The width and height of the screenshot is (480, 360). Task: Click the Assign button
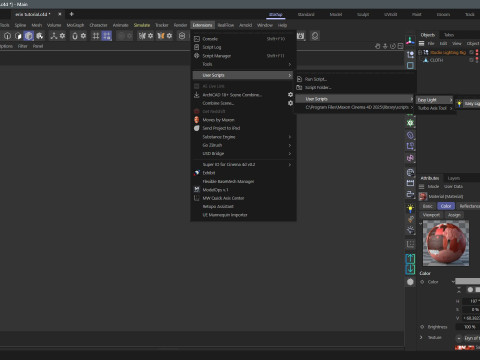click(454, 215)
